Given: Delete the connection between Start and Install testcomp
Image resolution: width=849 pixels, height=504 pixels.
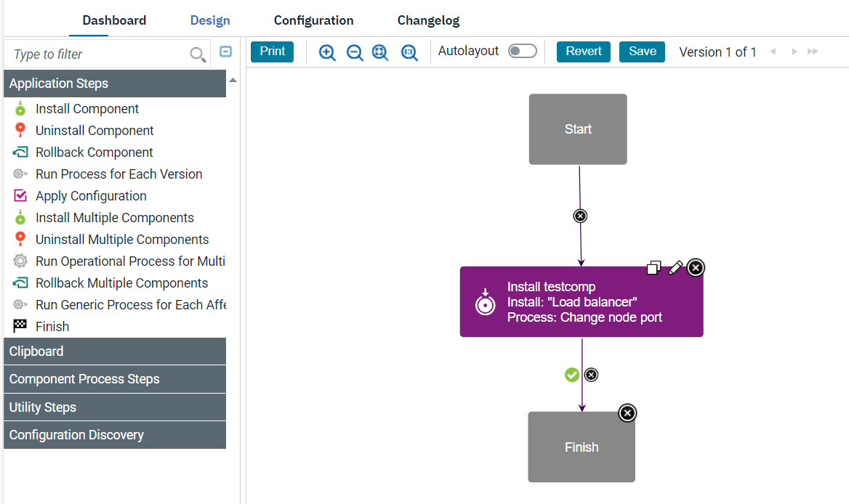Looking at the screenshot, I should tap(579, 216).
